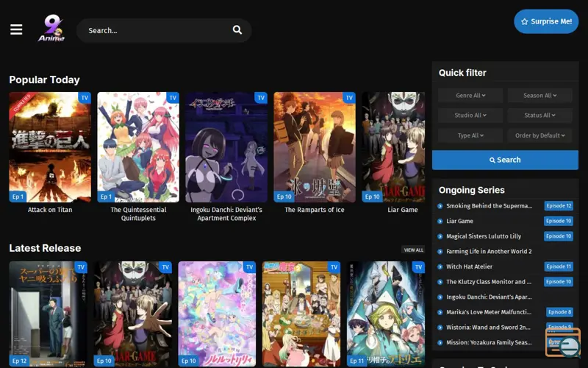Click Episode 8 badge for Marika's Love Meter

(559, 312)
